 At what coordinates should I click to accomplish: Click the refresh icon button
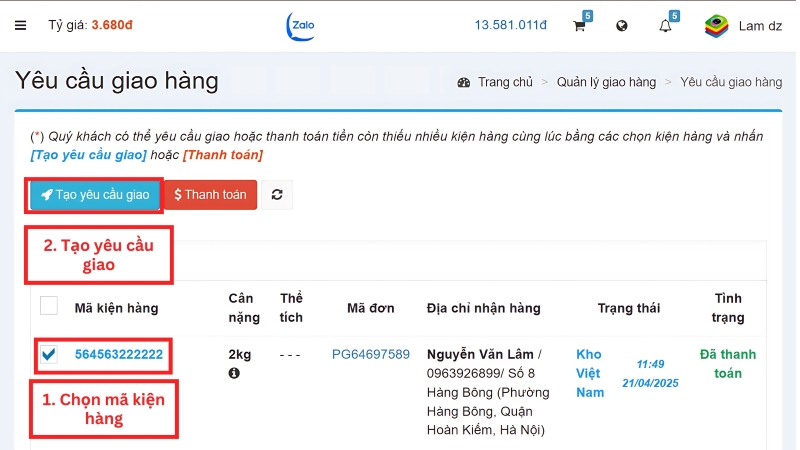277,195
